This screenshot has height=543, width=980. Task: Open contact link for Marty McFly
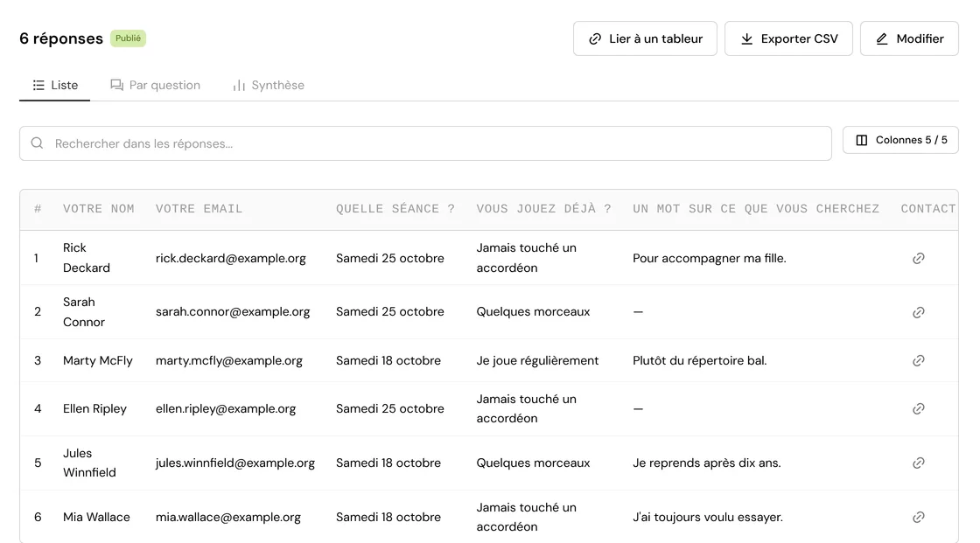918,360
